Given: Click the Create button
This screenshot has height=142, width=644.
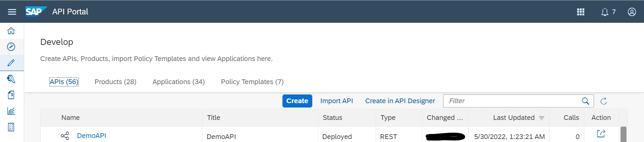Looking at the screenshot, I should (x=297, y=101).
